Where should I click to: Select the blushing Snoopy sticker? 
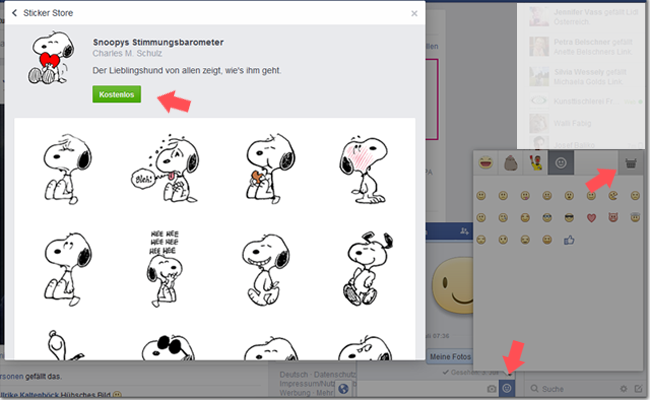point(364,169)
